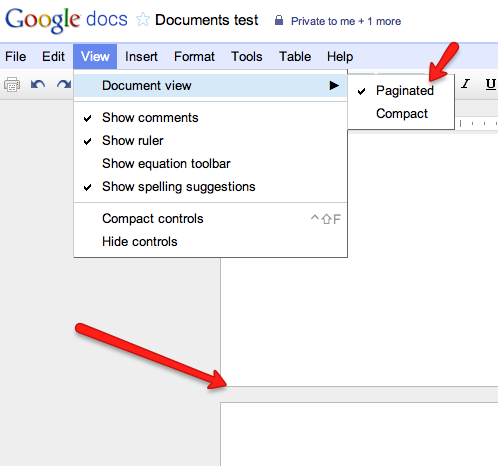Star the Documents test document
Screen dimensions: 498x466
(143, 20)
